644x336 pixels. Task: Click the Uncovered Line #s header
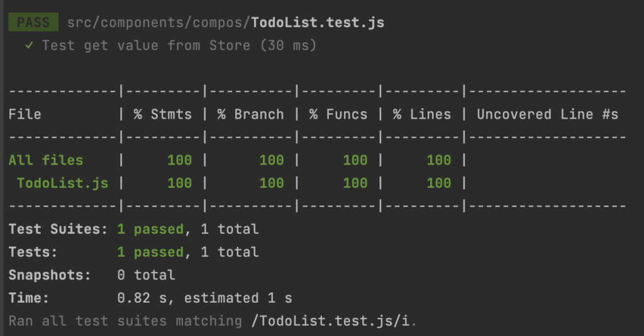(548, 114)
